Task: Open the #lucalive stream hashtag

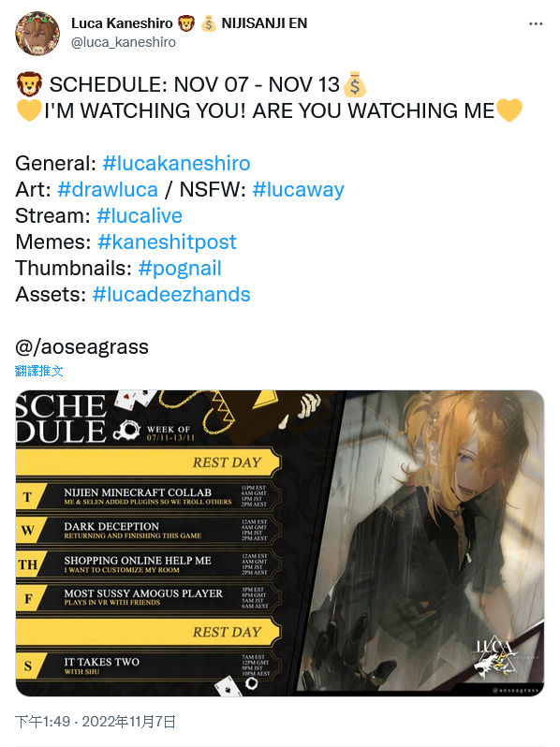Action: tap(140, 216)
